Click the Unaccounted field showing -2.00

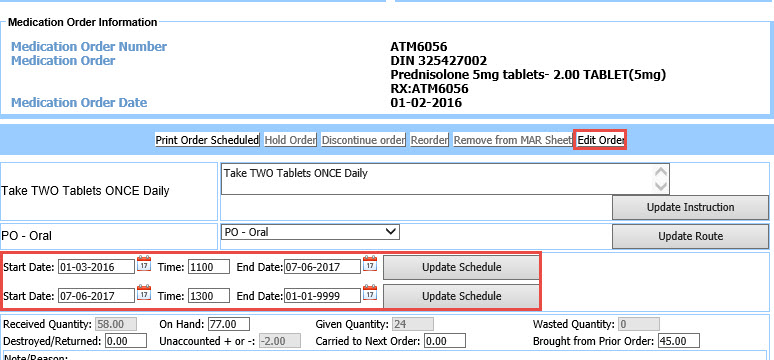click(x=280, y=341)
